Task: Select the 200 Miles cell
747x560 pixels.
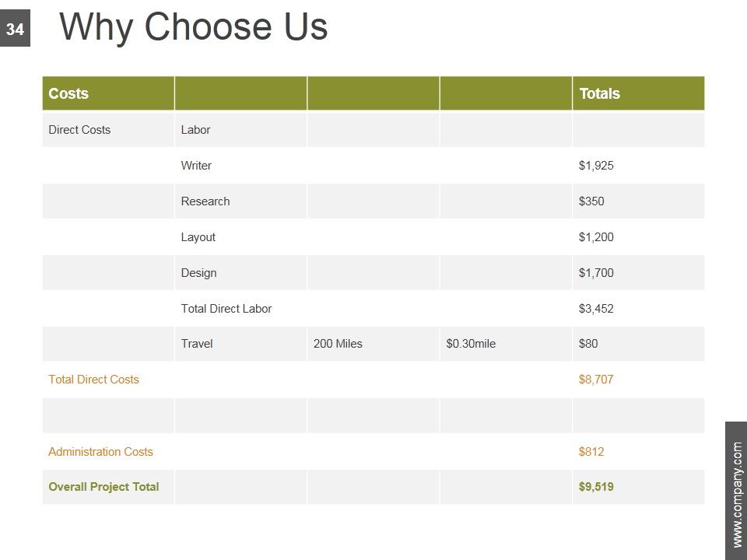Action: click(373, 344)
